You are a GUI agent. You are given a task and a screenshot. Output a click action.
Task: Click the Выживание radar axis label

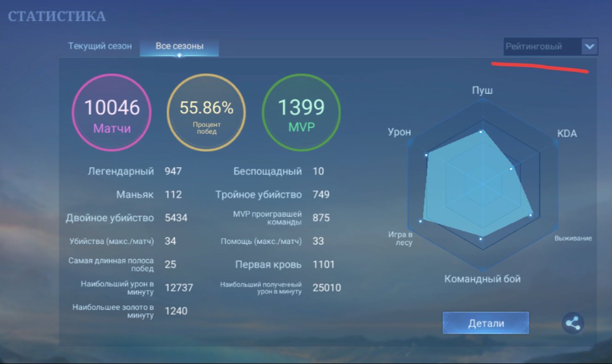coord(573,238)
